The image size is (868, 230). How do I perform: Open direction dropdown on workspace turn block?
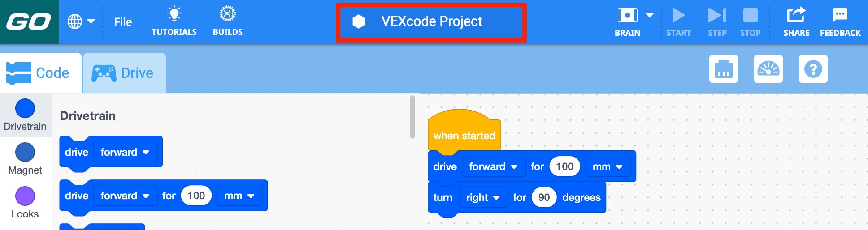tap(483, 197)
